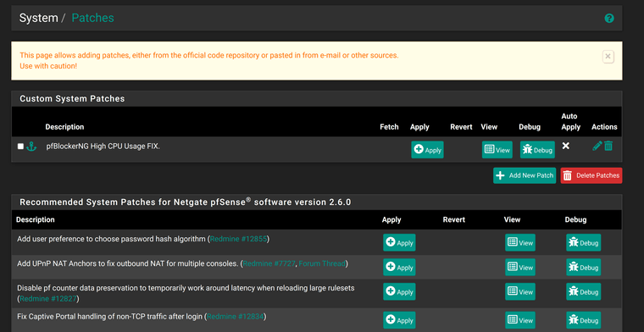Click the anchor icon beside pfBlockerNG patch
The height and width of the screenshot is (332, 644).
31,146
